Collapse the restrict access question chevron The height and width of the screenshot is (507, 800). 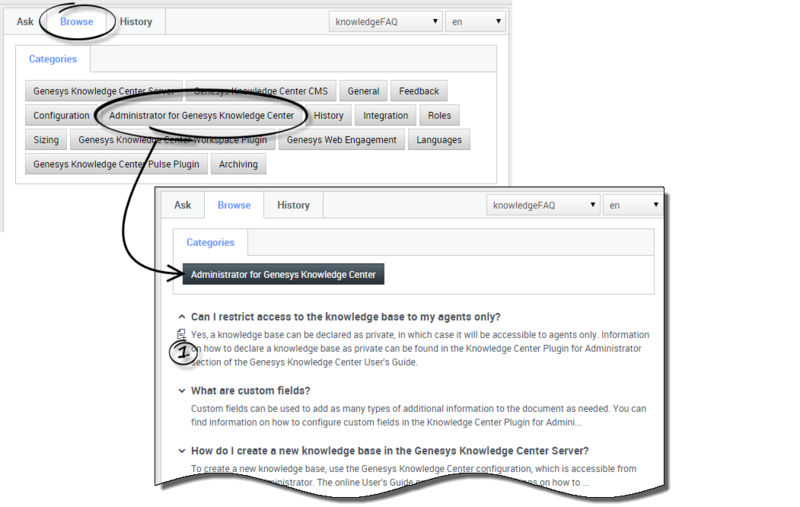182,317
